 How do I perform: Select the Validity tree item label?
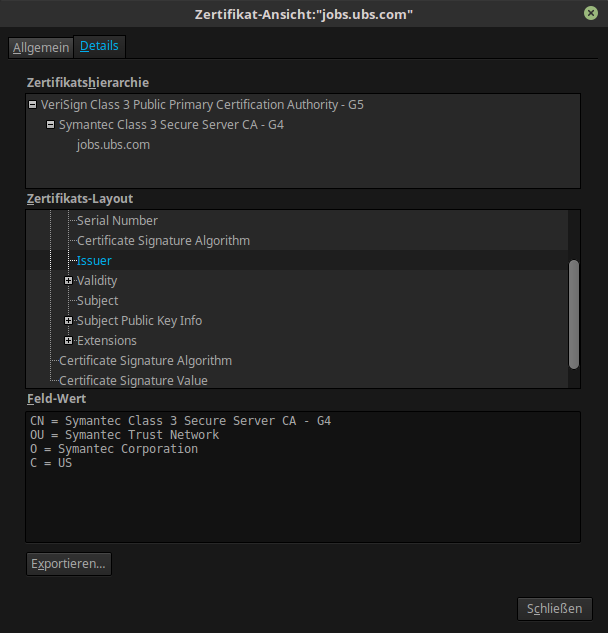[x=97, y=281]
